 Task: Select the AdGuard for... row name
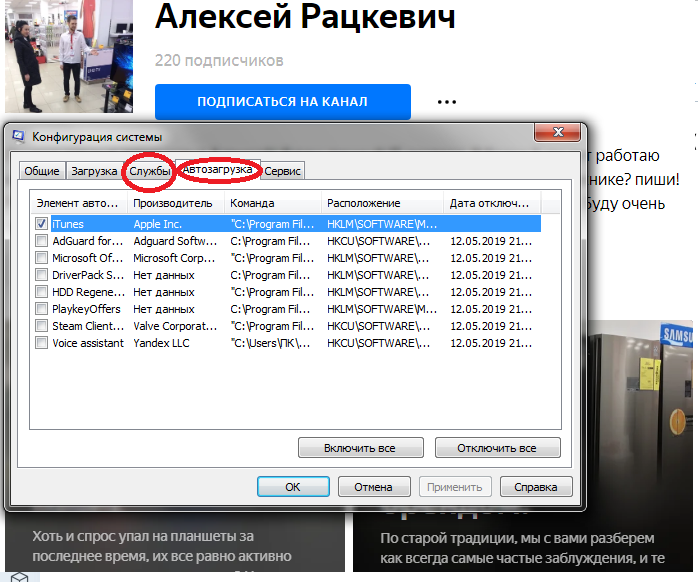(87, 241)
